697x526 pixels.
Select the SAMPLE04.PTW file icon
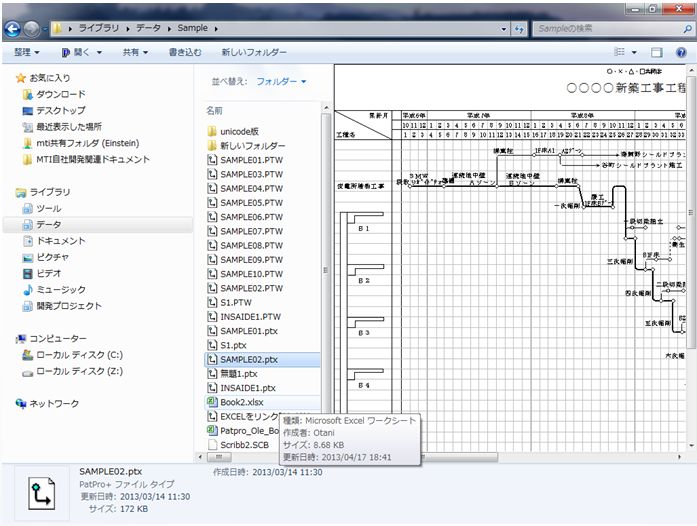click(x=212, y=189)
